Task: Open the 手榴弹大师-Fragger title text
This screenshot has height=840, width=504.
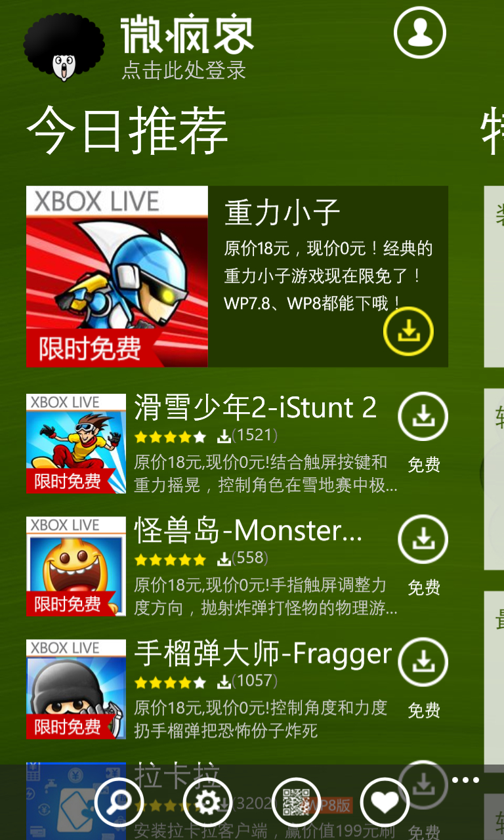Action: click(263, 653)
